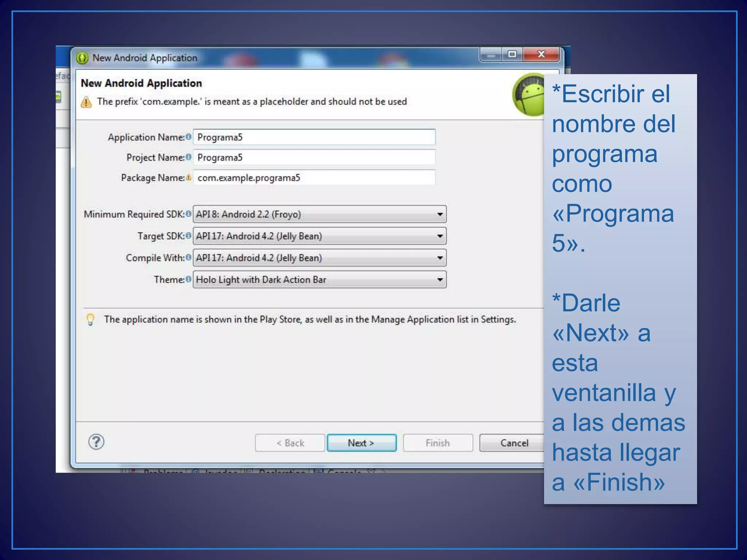Viewport: 747px width, 560px height.
Task: Open the Target SDK dropdown
Action: click(x=320, y=236)
